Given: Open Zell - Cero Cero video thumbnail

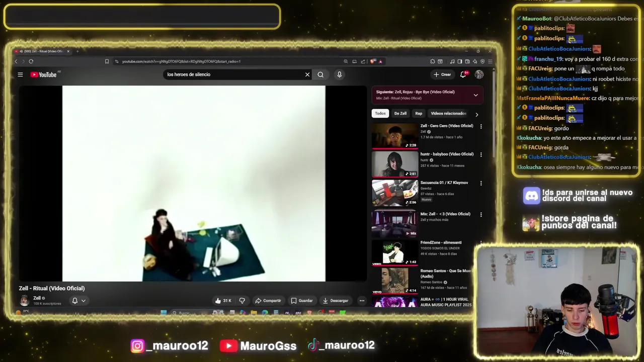Looking at the screenshot, I should [395, 136].
